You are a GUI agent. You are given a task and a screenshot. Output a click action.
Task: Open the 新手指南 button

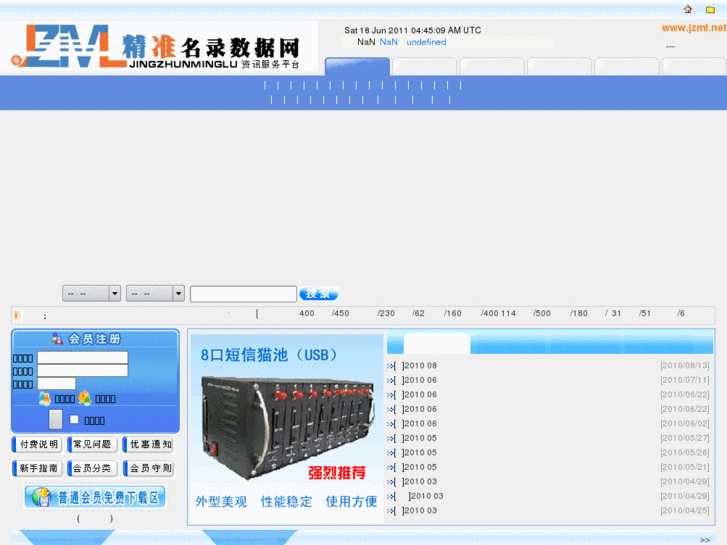37,468
